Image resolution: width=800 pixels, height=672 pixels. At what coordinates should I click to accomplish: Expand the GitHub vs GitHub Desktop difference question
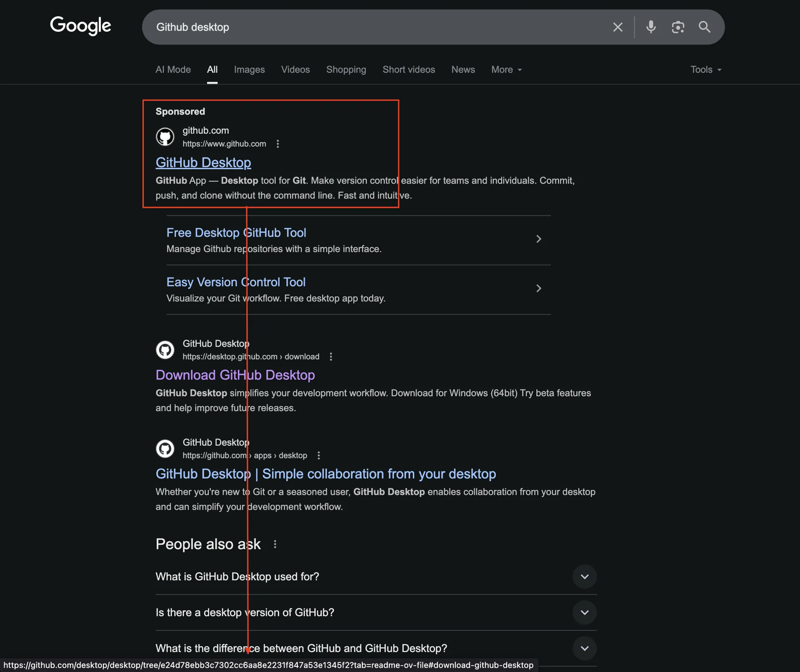click(x=584, y=648)
